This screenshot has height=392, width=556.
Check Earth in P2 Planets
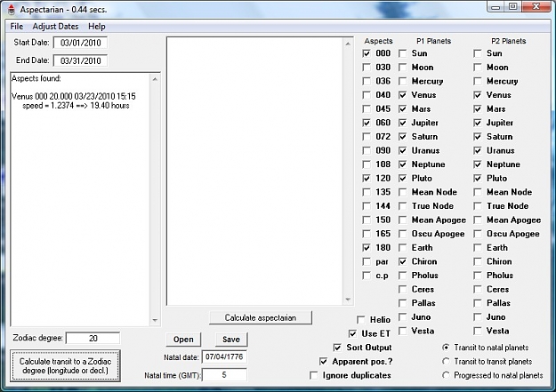pos(478,248)
